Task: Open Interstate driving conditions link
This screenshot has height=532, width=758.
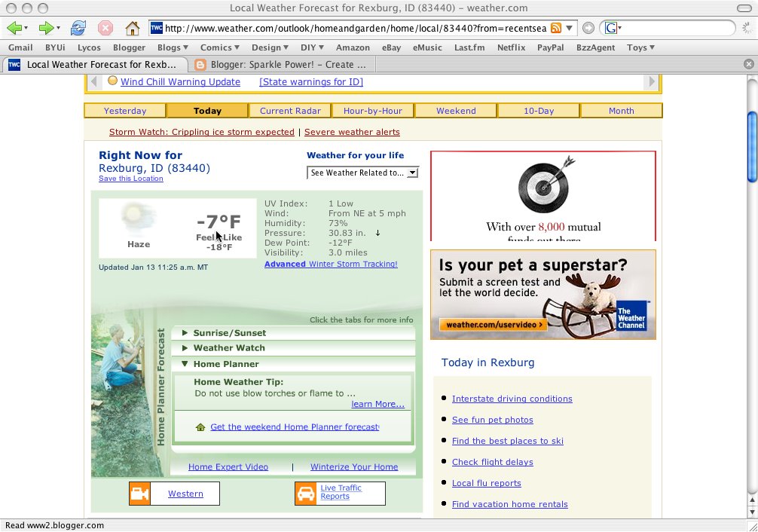Action: pyautogui.click(x=512, y=399)
